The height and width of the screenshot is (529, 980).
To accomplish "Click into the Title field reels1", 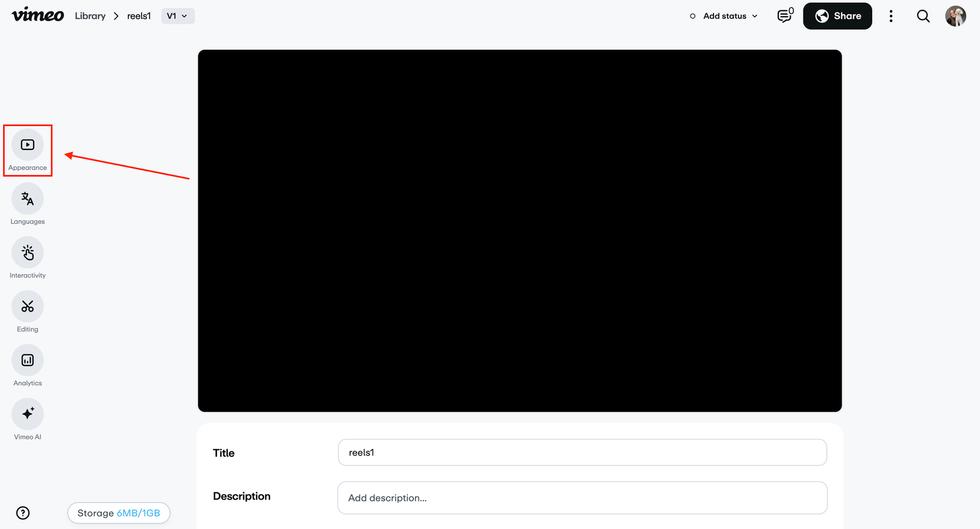I will (582, 452).
